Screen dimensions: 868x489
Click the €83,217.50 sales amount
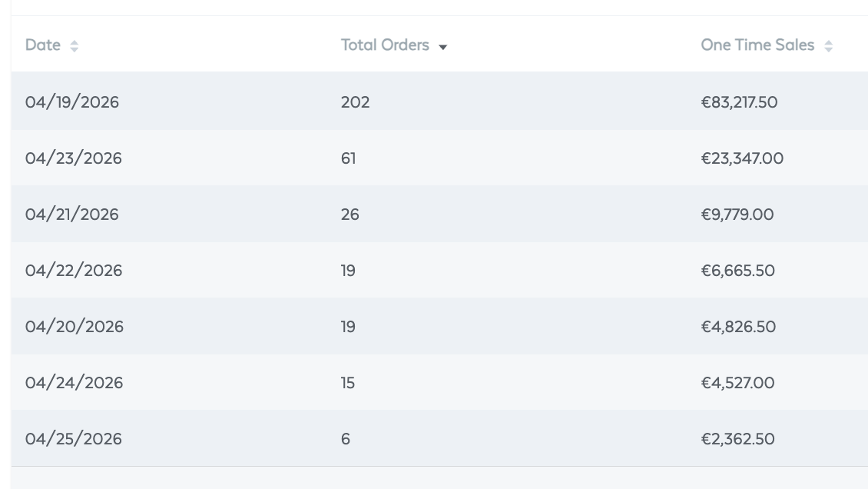pyautogui.click(x=739, y=102)
